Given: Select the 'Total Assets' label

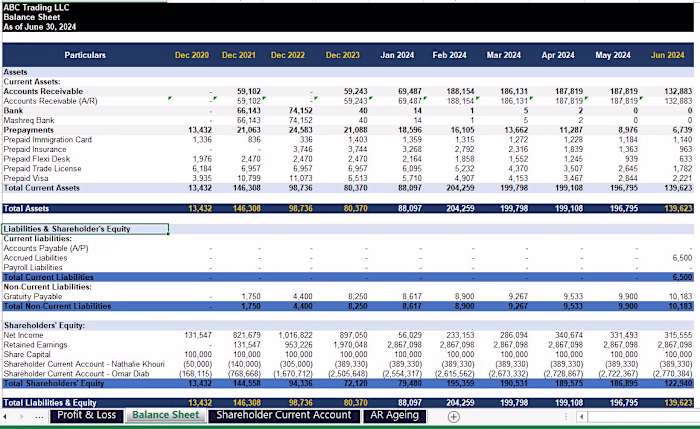Looking at the screenshot, I should [x=26, y=208].
